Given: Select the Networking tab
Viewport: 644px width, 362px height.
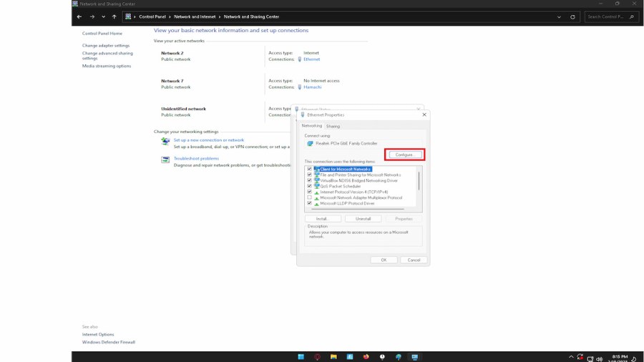Looking at the screenshot, I should tap(312, 126).
